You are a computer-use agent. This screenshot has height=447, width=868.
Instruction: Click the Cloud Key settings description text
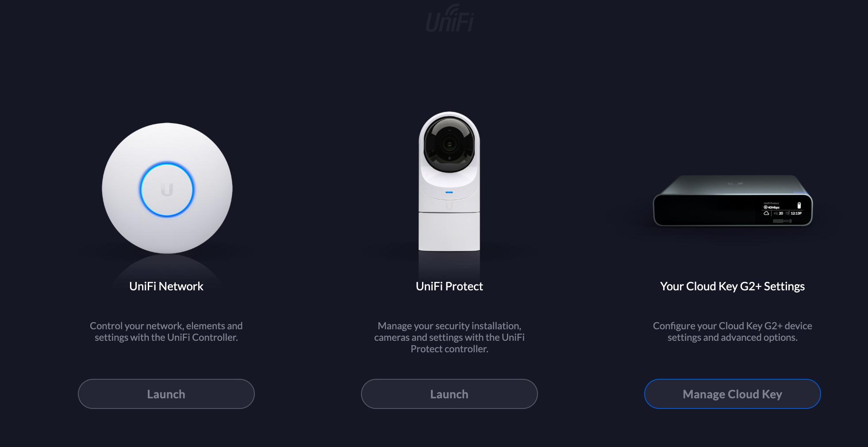point(733,331)
